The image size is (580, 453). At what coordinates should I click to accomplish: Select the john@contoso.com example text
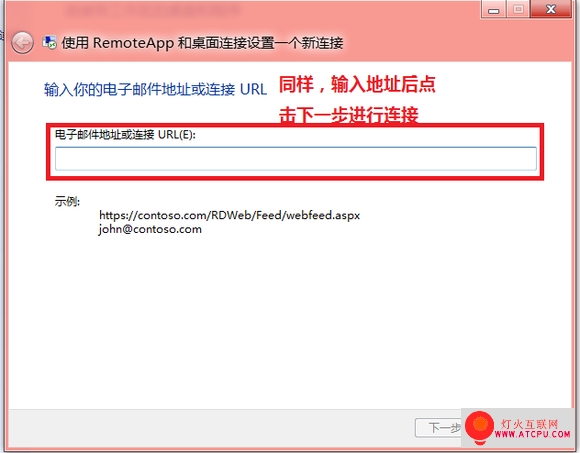[150, 229]
